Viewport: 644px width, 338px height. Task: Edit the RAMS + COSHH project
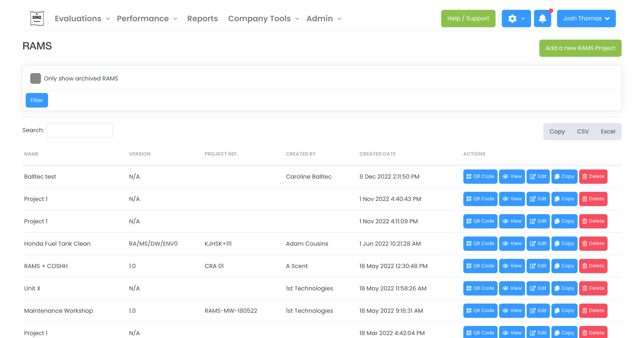point(538,266)
